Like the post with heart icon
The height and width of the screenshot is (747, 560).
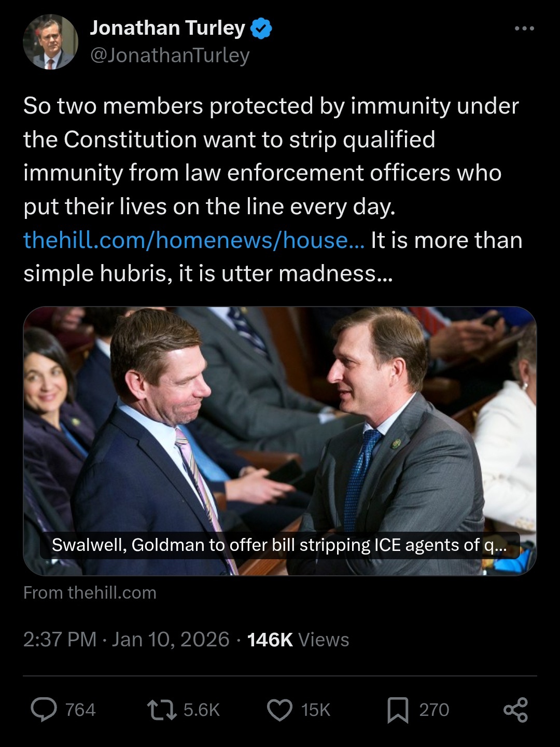pos(279,710)
